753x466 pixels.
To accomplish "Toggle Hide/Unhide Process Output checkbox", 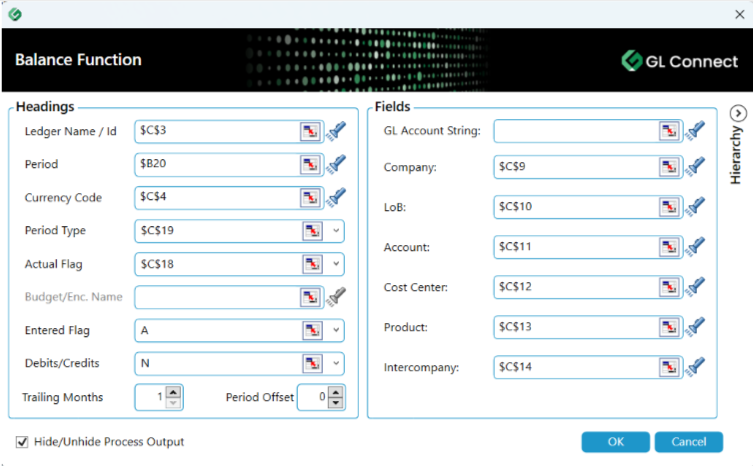I will [22, 442].
